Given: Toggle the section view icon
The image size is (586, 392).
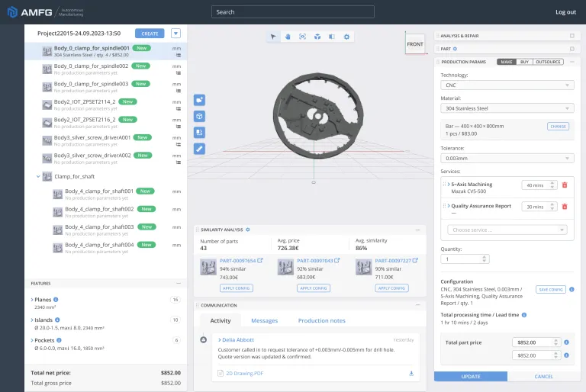Looking at the screenshot, I should pyautogui.click(x=332, y=37).
